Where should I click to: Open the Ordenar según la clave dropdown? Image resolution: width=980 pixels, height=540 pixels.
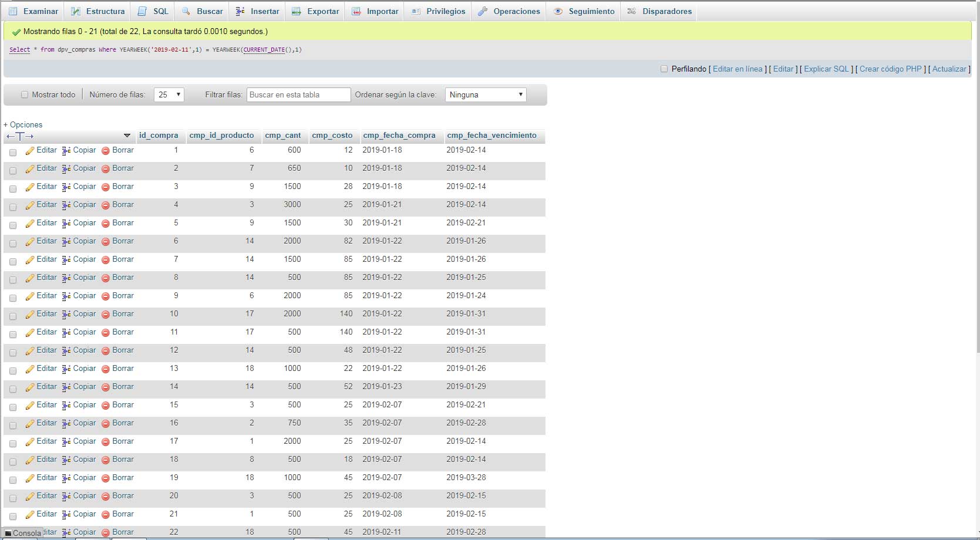486,95
